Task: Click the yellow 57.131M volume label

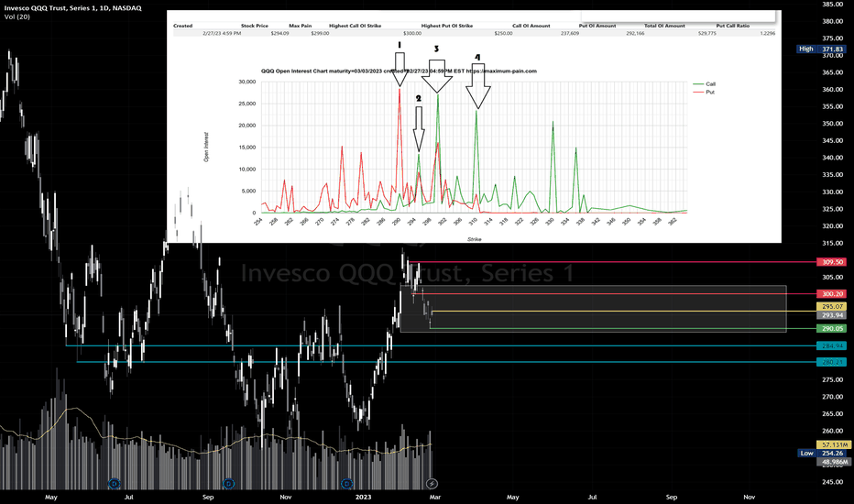Action: [834, 444]
